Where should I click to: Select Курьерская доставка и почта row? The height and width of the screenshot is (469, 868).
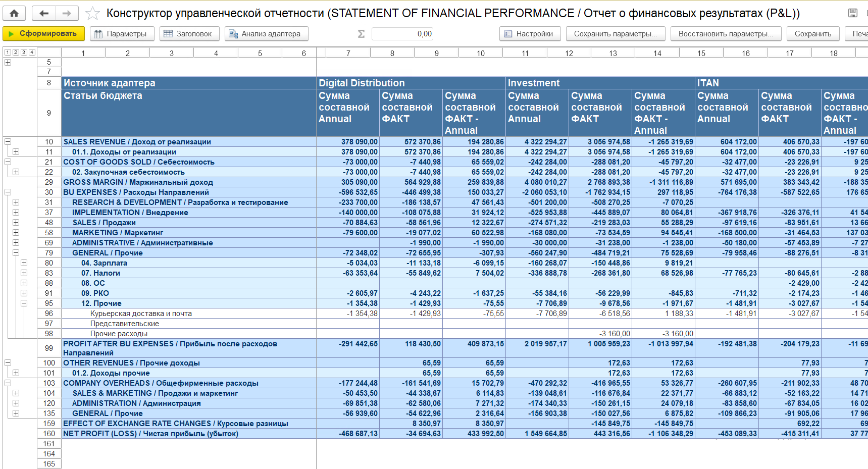(x=189, y=314)
